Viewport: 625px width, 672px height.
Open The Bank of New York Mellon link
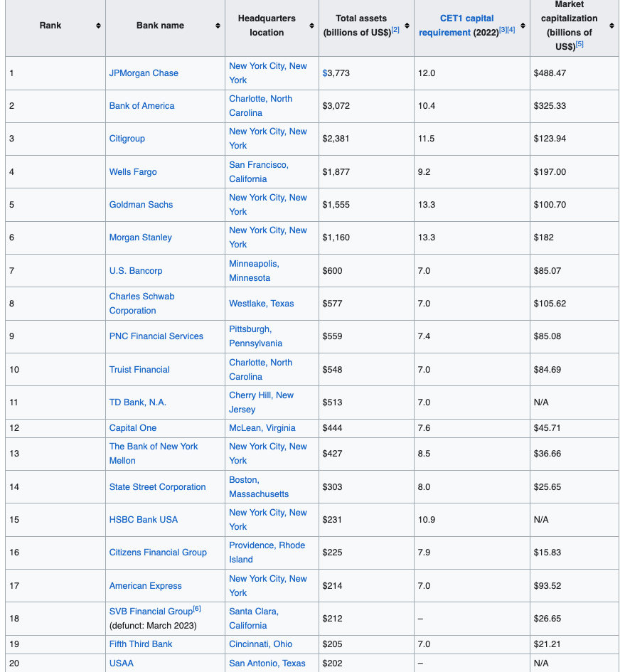[153, 454]
